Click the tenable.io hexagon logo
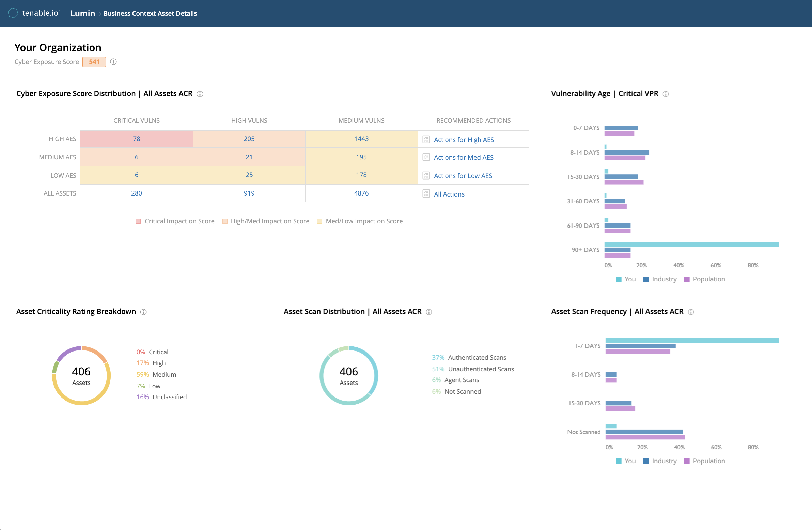 [13, 13]
